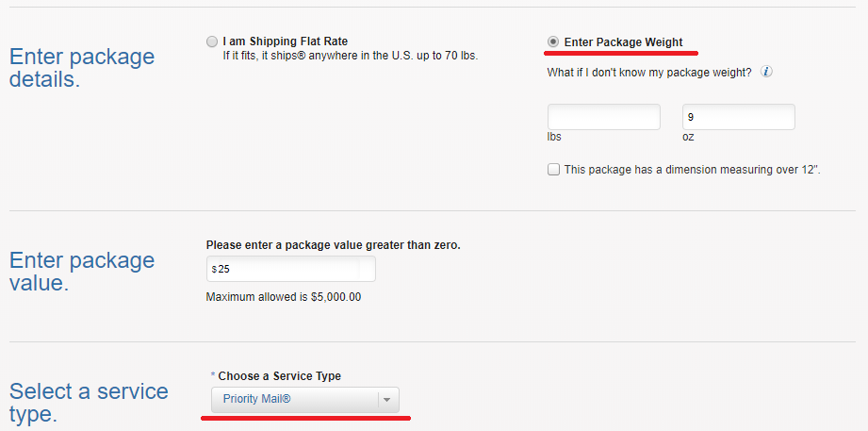
Task: Select the Enter Package Weight radio button
Action: pyautogui.click(x=553, y=41)
